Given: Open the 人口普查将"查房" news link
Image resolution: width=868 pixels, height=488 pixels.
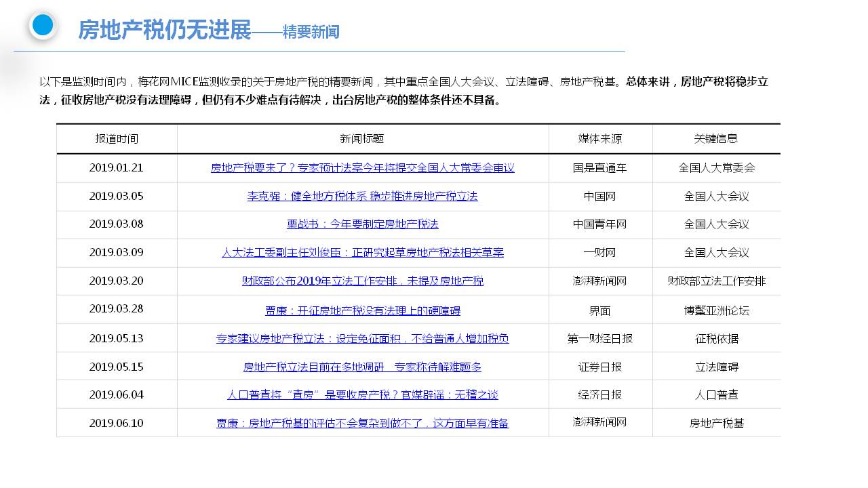Looking at the screenshot, I should pyautogui.click(x=362, y=395).
